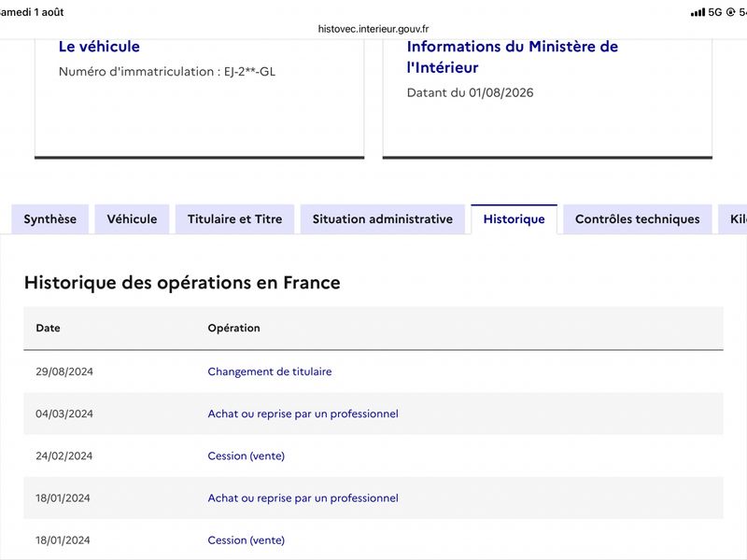
Task: Click the Opération column header
Action: coord(234,328)
